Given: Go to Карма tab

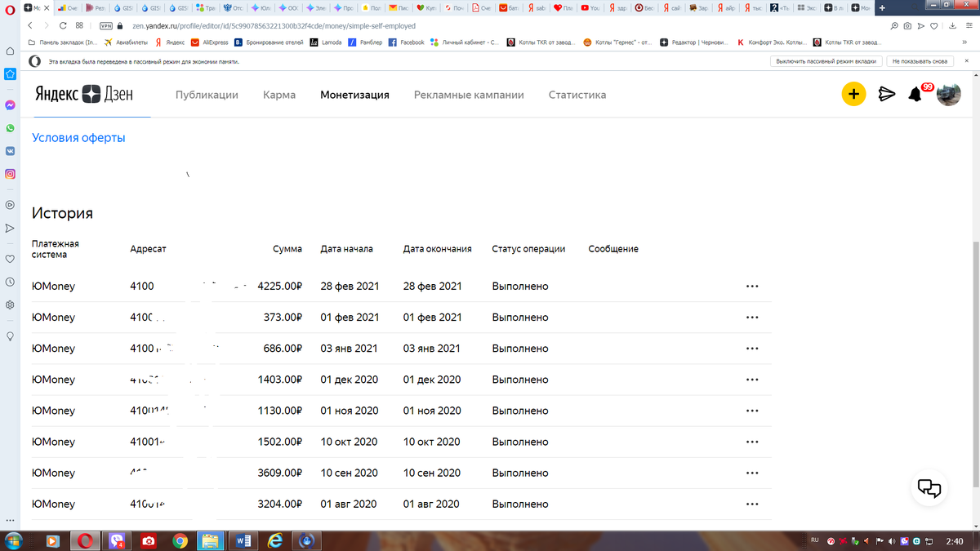Looking at the screenshot, I should (x=279, y=95).
